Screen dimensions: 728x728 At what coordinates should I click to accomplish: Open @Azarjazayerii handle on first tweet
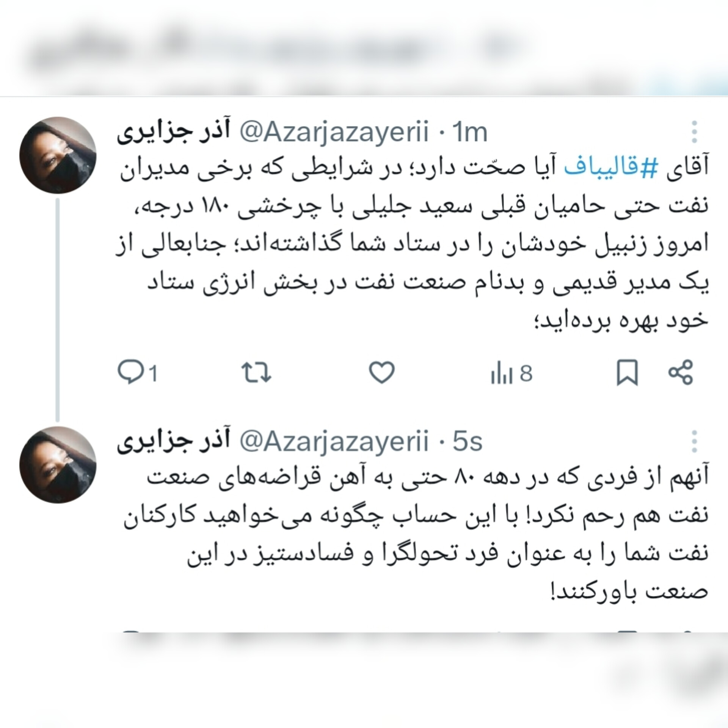(334, 133)
